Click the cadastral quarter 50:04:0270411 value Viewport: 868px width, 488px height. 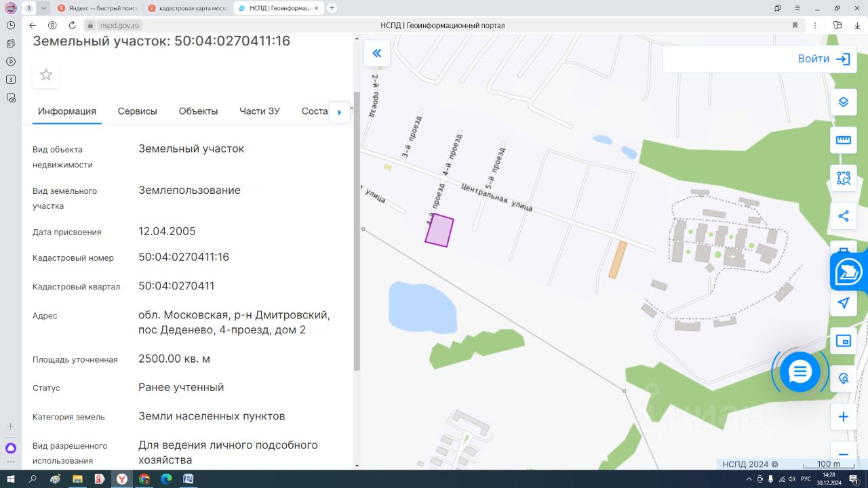coord(176,285)
